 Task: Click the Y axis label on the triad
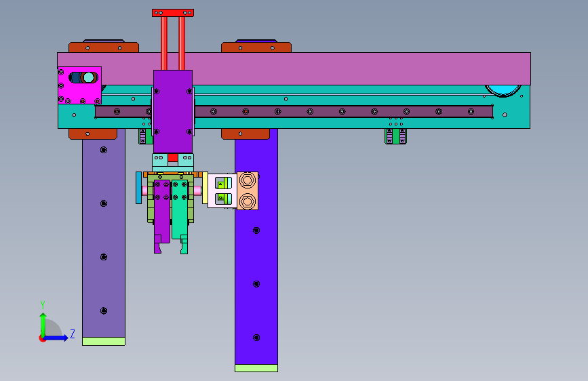43,304
